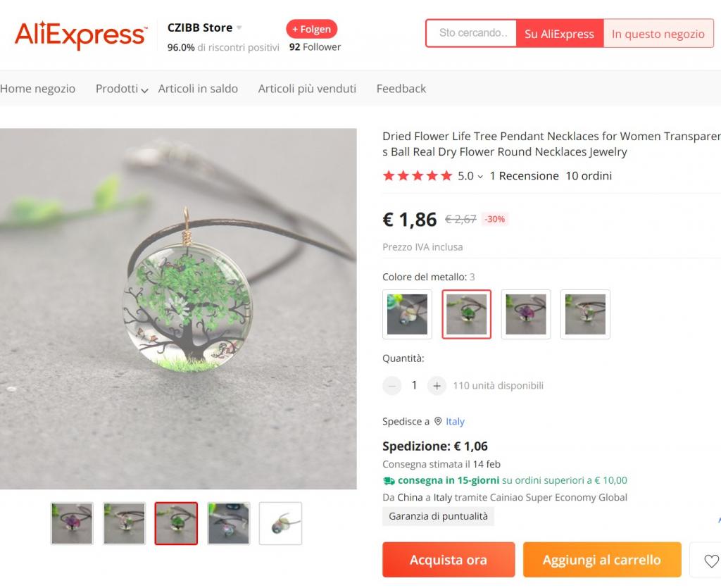Decrease quantity with the minus button
Screen dimensions: 721x588
click(391, 386)
